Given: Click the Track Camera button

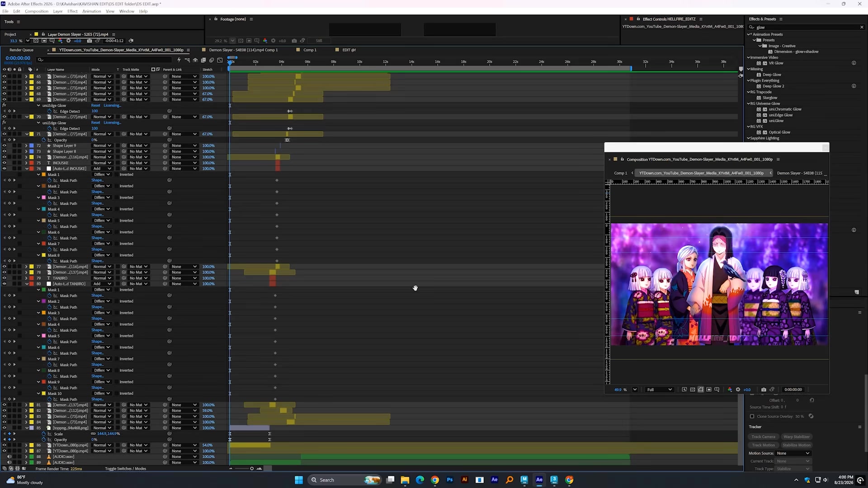Looking at the screenshot, I should coord(763,437).
